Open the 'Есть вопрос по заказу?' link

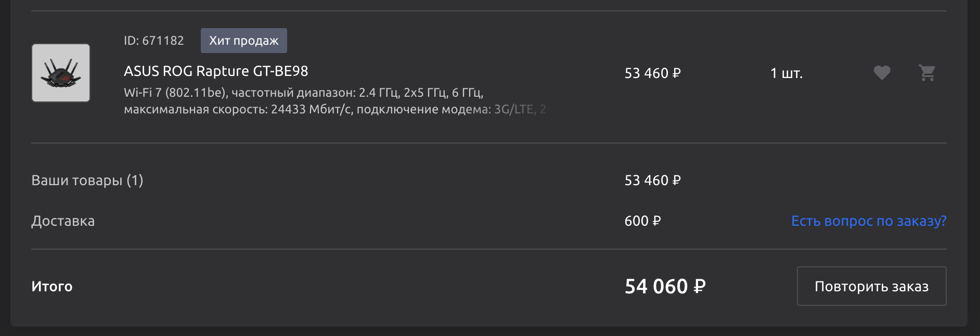[869, 221]
